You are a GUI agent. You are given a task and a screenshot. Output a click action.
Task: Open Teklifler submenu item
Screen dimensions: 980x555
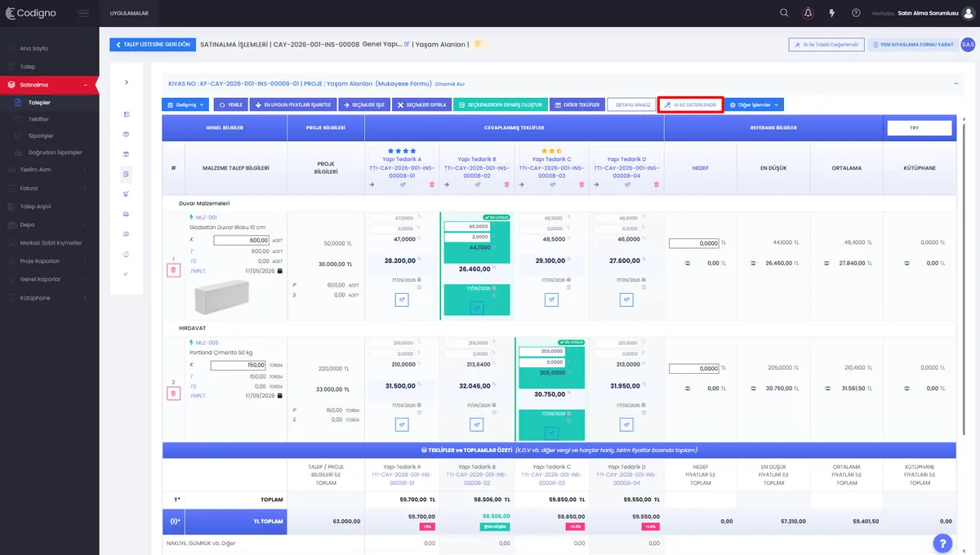39,119
